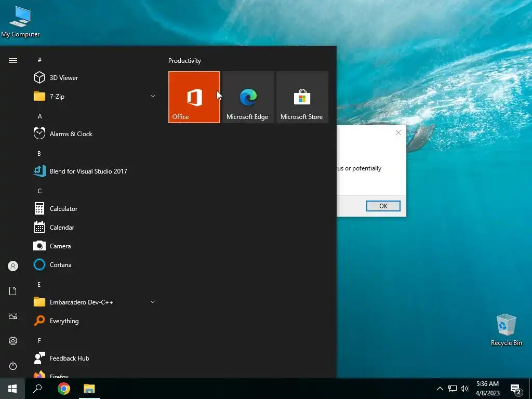Open Settings gear in Start sidebar

[13, 341]
